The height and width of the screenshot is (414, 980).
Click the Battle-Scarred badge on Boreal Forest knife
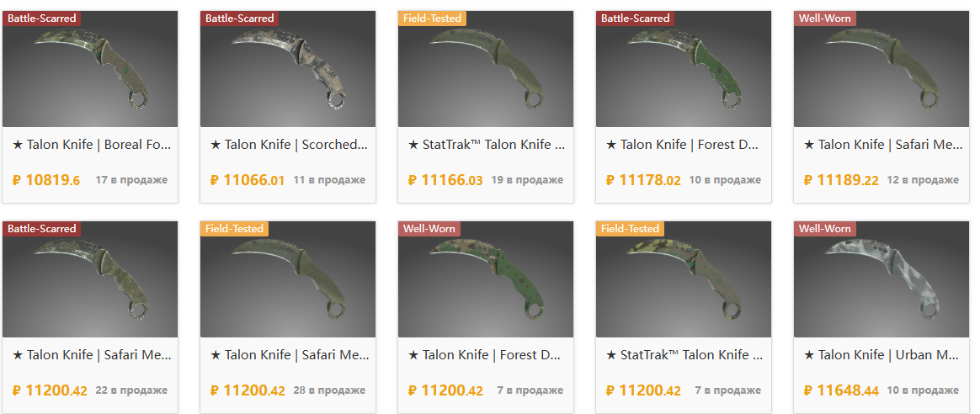42,19
